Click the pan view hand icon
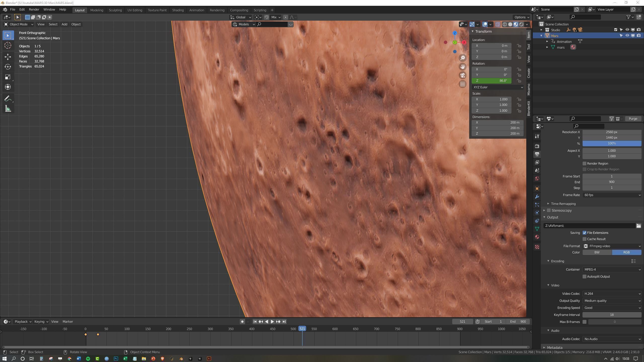 [462, 67]
